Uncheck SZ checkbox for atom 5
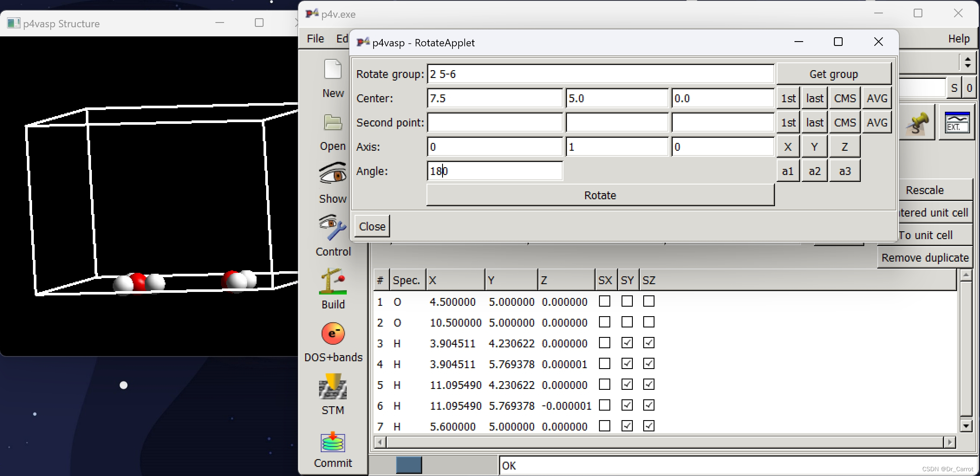This screenshot has width=980, height=476. tap(649, 385)
